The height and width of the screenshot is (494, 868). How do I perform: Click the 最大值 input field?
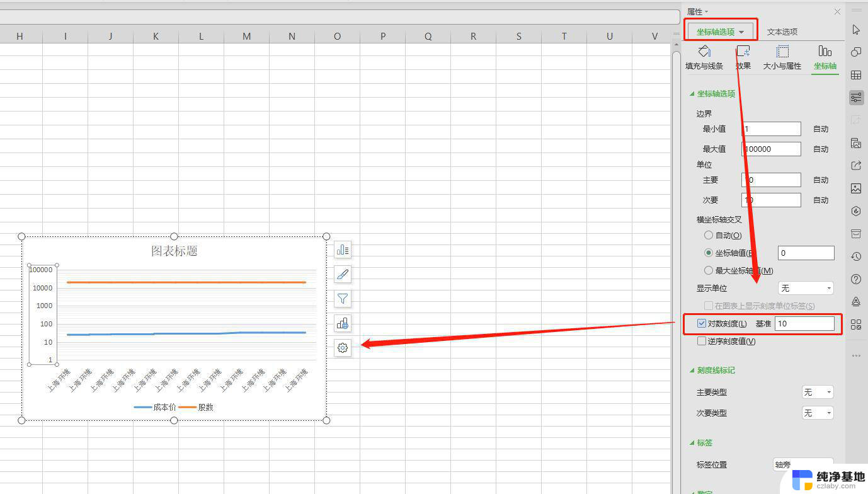771,149
